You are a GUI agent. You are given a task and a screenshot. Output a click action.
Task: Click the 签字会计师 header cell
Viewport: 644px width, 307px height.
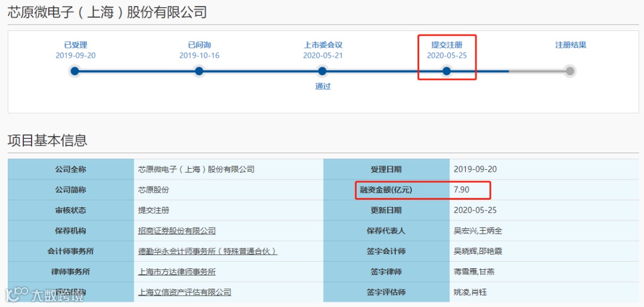(386, 251)
